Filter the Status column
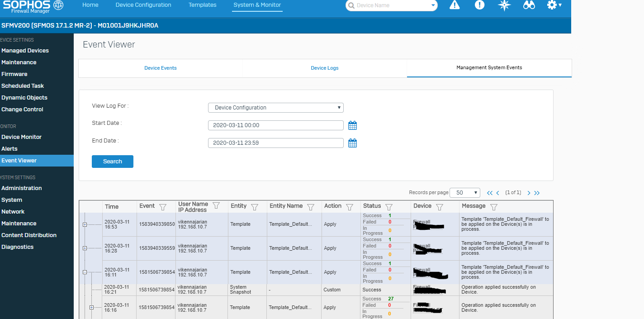The width and height of the screenshot is (644, 319). tap(389, 207)
